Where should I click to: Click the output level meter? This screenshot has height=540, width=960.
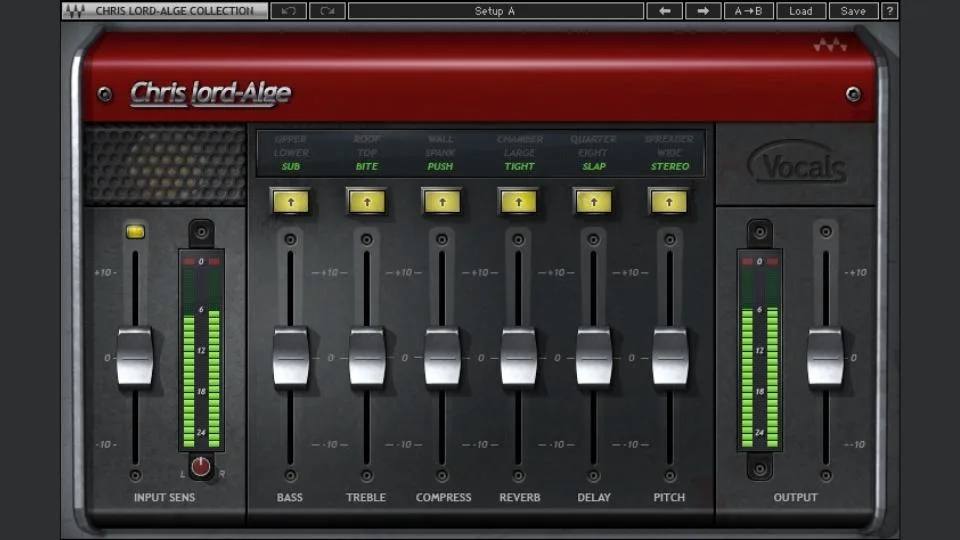(760, 350)
